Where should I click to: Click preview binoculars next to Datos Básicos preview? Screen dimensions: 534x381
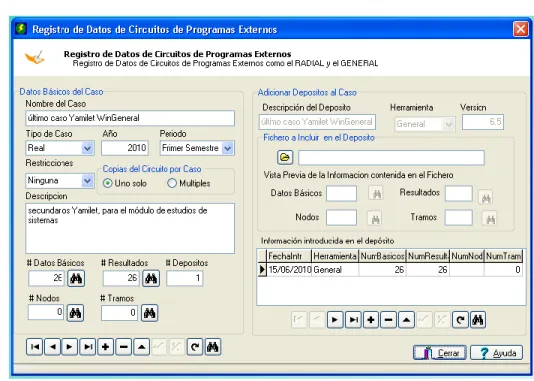point(376,193)
